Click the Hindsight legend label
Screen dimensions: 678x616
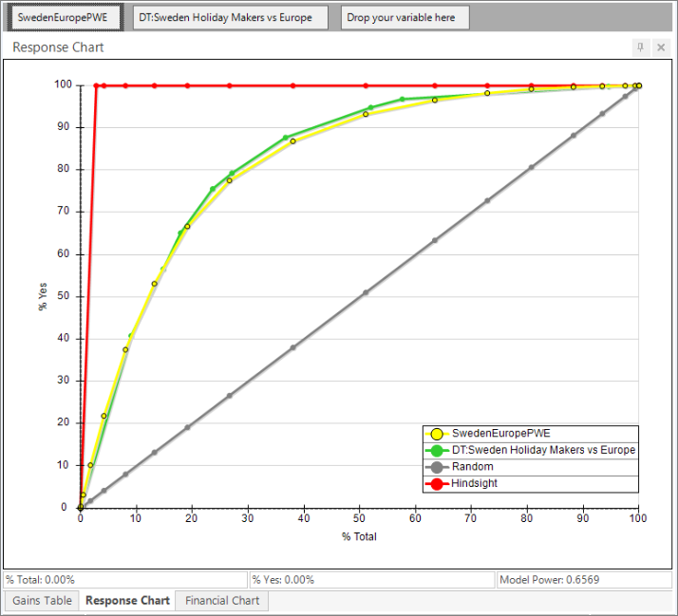[x=475, y=483]
